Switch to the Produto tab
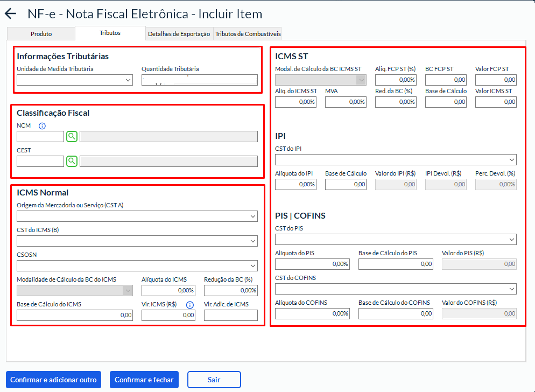535x392 pixels. point(41,33)
